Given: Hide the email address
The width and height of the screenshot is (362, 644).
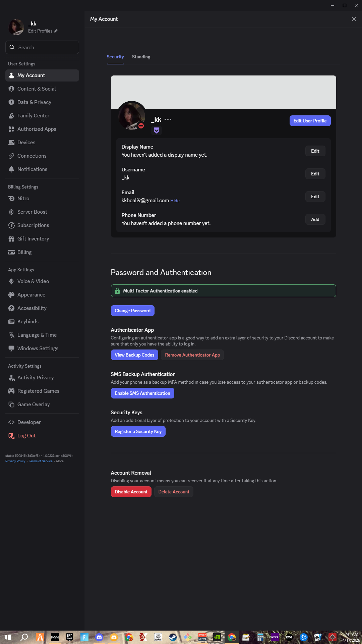Looking at the screenshot, I should pos(175,201).
